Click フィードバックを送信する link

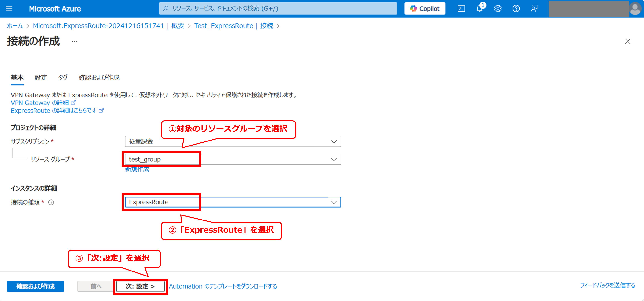coord(608,285)
